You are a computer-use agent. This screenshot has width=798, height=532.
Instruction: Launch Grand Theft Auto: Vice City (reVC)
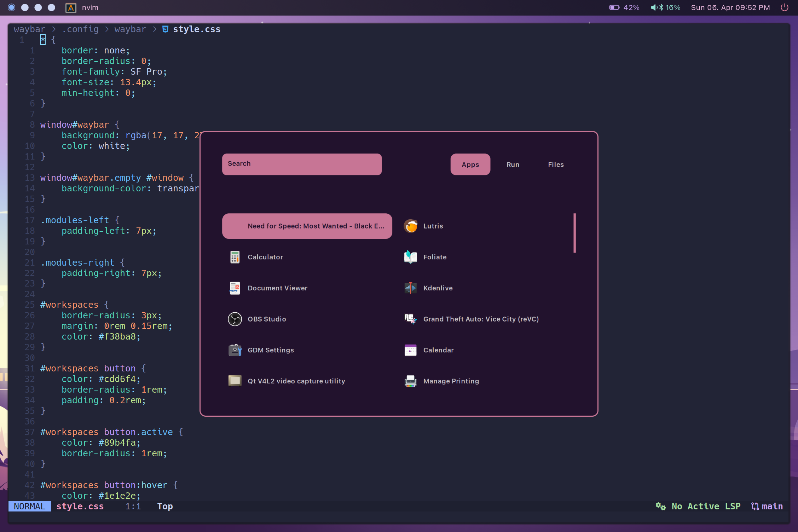(x=480, y=319)
